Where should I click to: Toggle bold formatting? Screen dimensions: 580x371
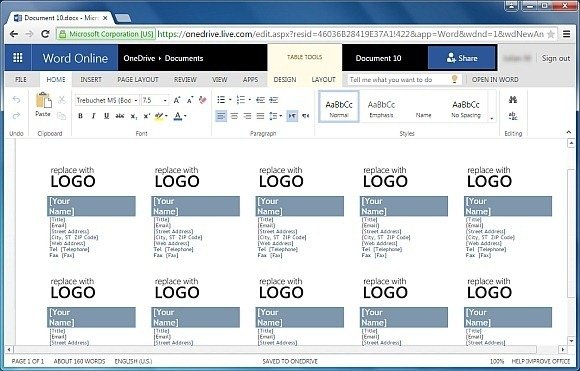coord(80,116)
